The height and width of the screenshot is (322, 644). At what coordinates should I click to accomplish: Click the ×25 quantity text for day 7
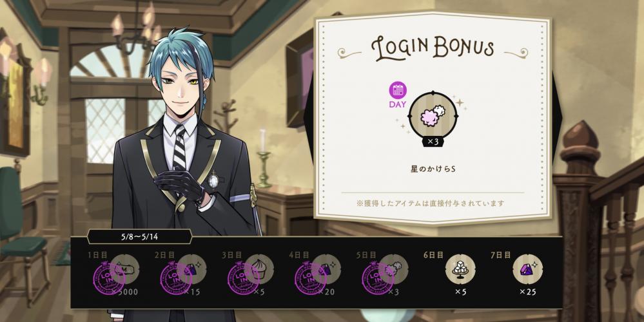point(528,292)
